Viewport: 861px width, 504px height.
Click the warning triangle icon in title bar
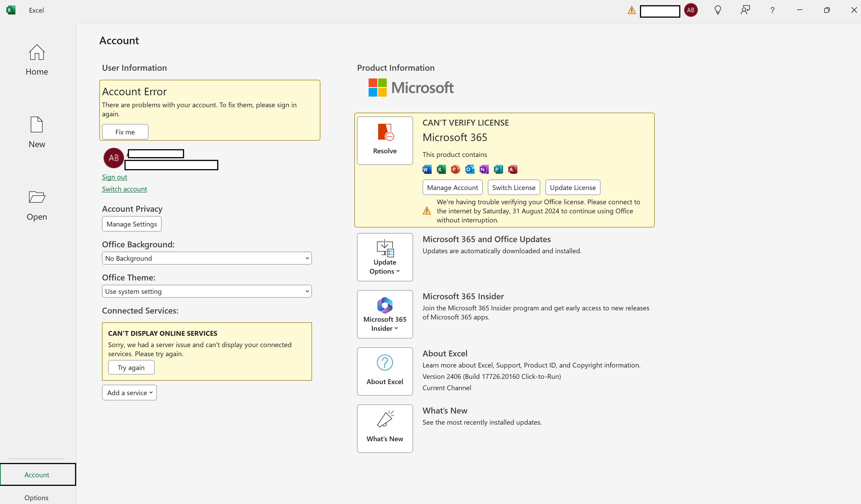pyautogui.click(x=631, y=10)
